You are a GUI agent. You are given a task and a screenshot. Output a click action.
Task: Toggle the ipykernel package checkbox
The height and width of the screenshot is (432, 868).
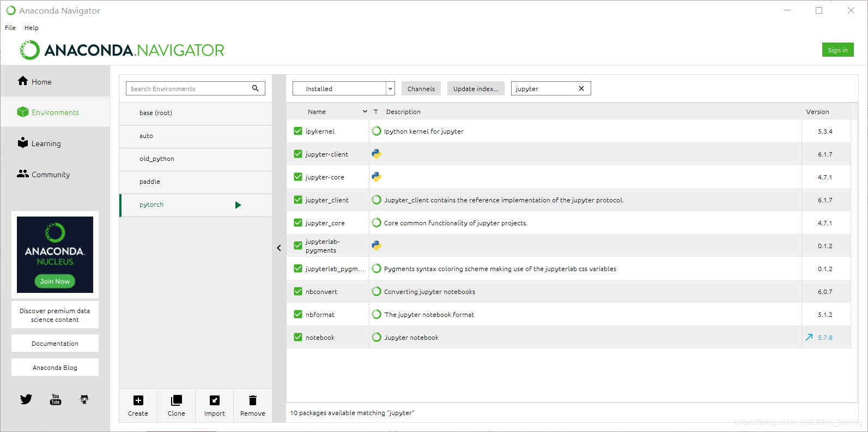click(298, 131)
